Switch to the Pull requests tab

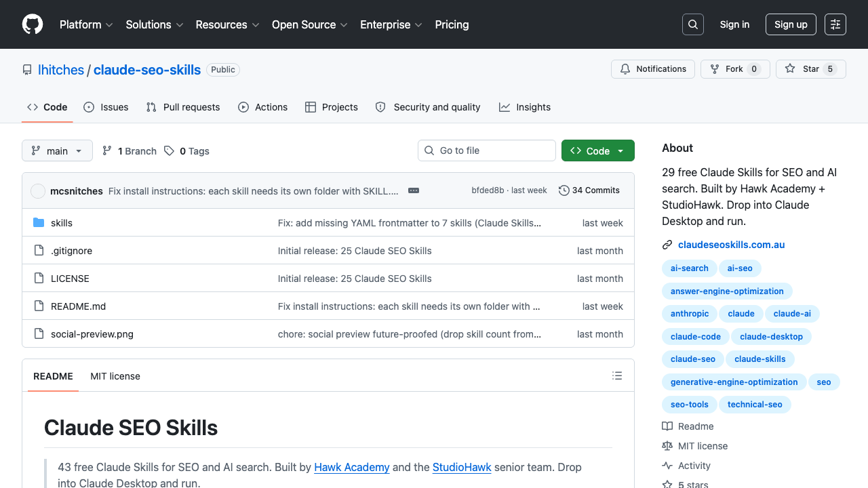click(183, 107)
